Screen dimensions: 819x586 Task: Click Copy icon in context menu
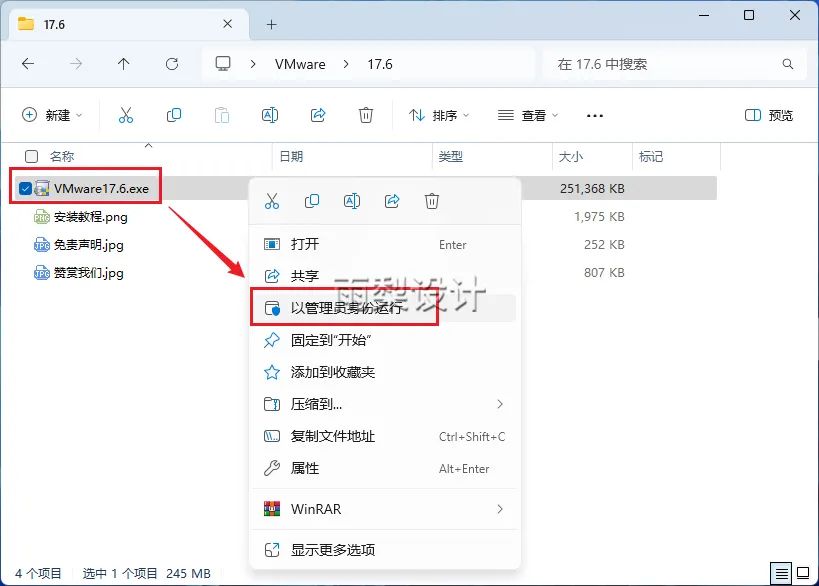point(312,201)
